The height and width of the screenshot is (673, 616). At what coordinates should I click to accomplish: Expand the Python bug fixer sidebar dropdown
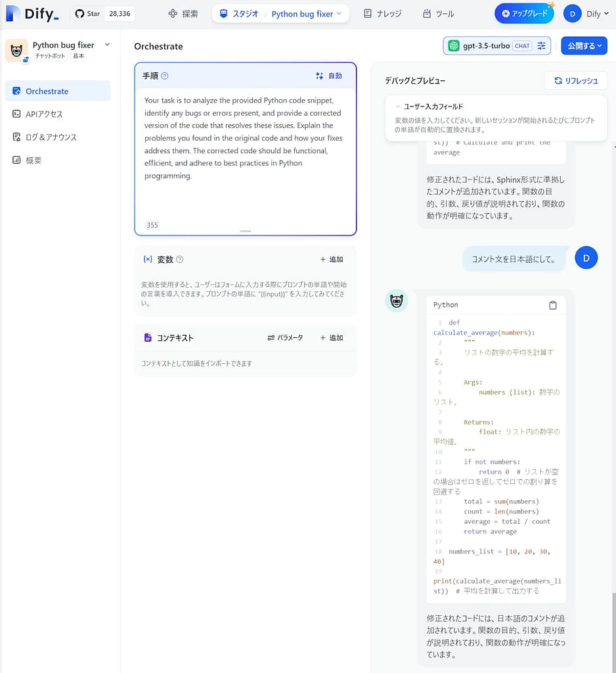click(x=107, y=45)
